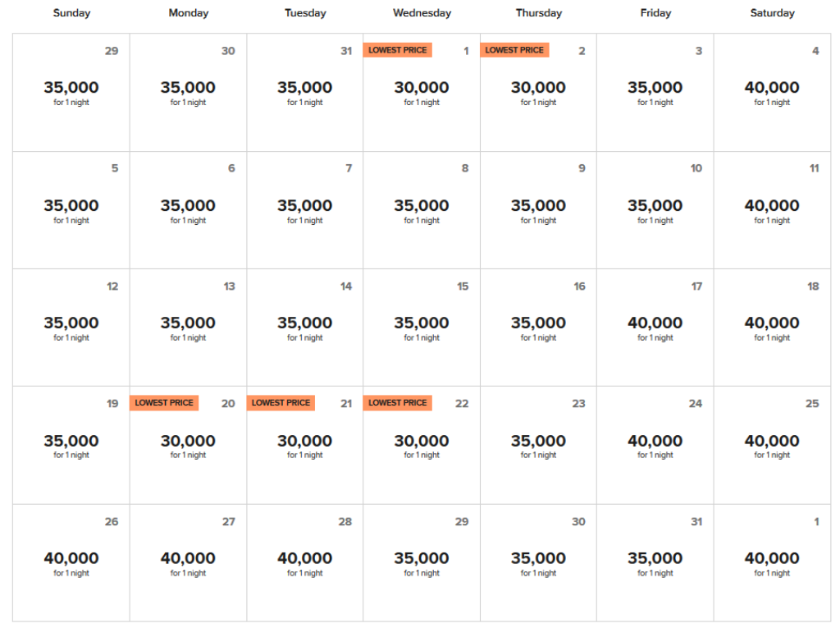This screenshot has width=840, height=628.
Task: Choose Sunday the 26th date cell
Action: 71,563
